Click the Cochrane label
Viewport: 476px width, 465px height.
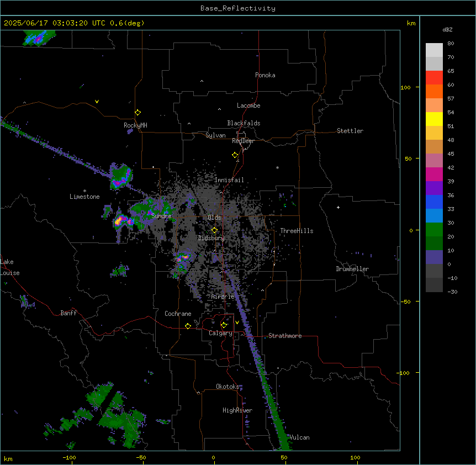(x=178, y=314)
